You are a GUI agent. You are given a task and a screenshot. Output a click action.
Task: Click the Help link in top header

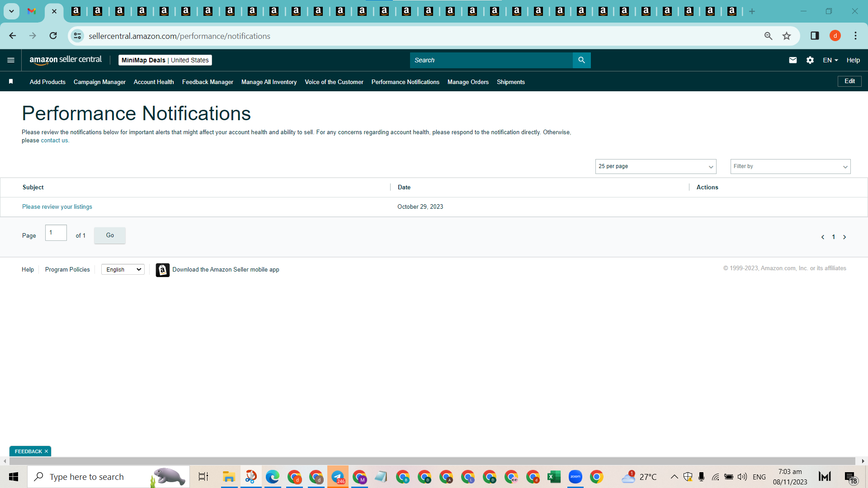(853, 60)
